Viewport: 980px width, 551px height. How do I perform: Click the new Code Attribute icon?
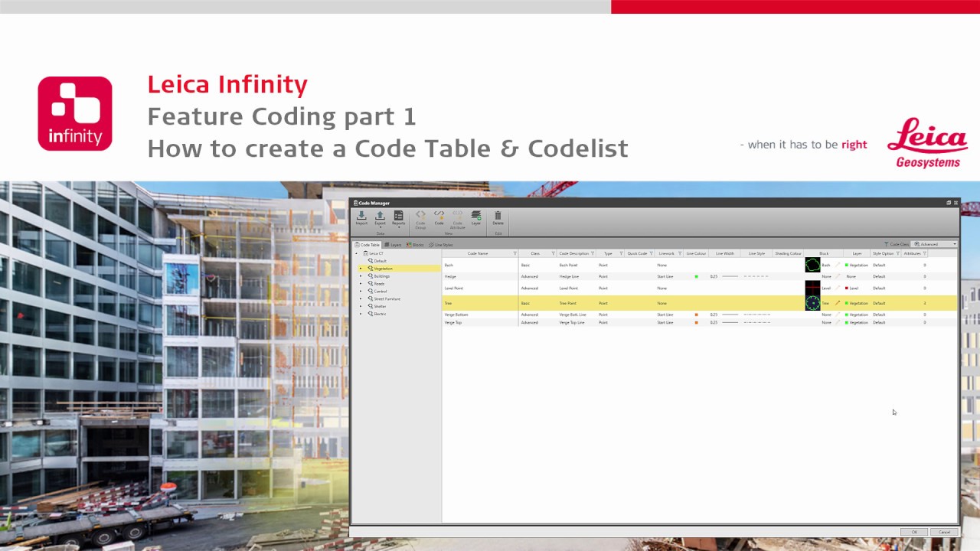tap(457, 220)
